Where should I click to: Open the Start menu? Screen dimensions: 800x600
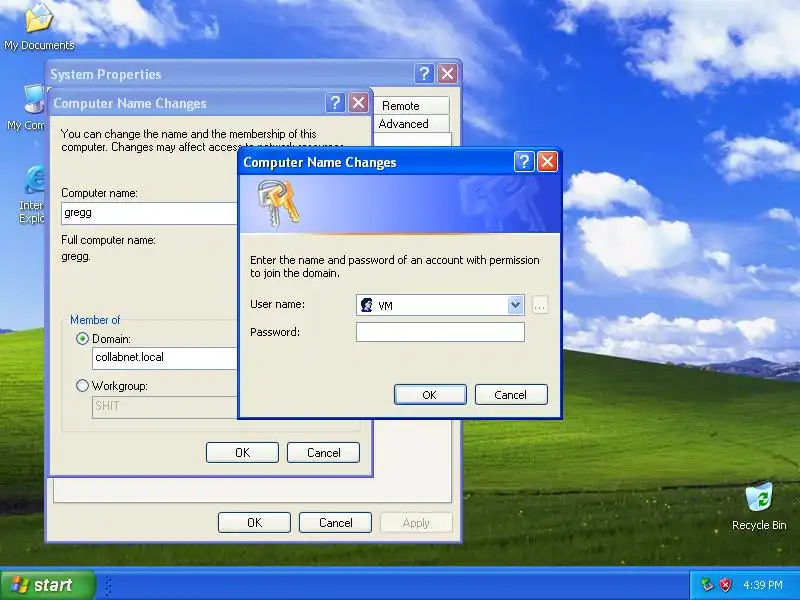48,585
